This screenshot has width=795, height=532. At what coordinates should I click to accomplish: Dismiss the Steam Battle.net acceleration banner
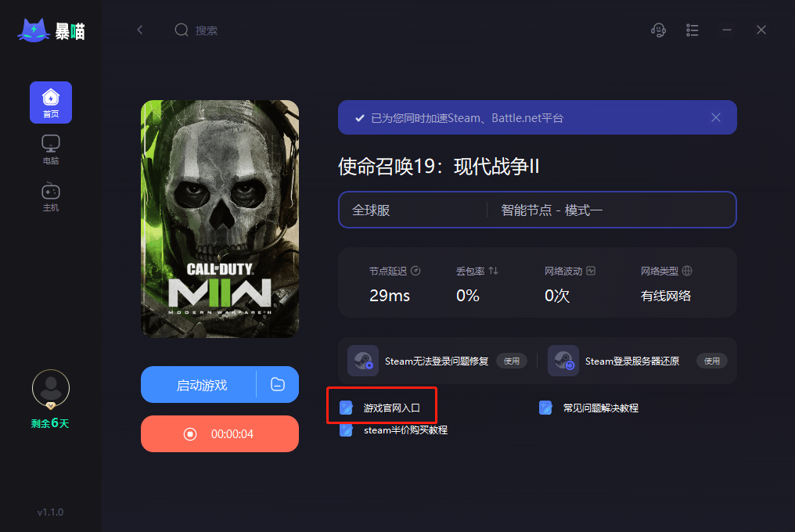pos(716,117)
